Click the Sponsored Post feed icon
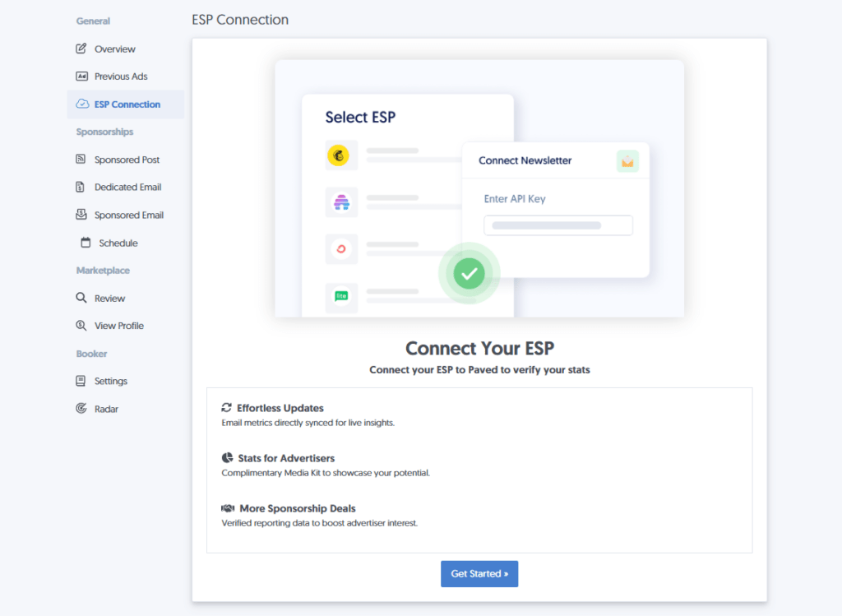 (81, 159)
